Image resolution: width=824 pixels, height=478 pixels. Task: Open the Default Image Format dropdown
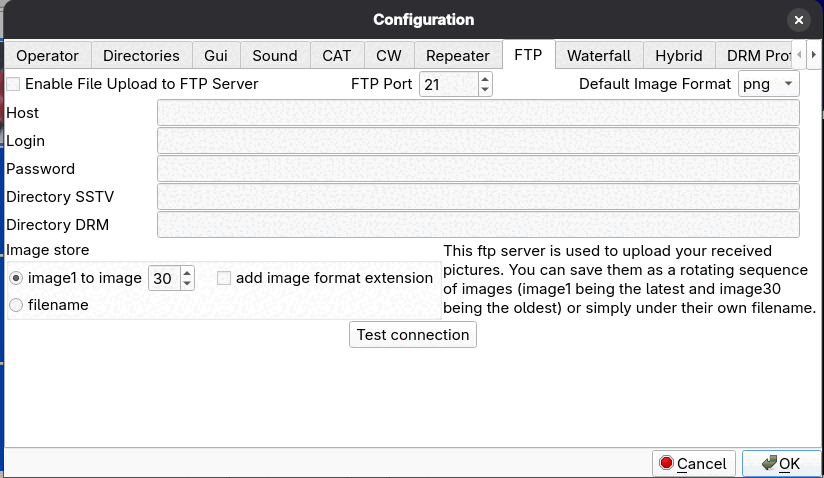coord(768,84)
